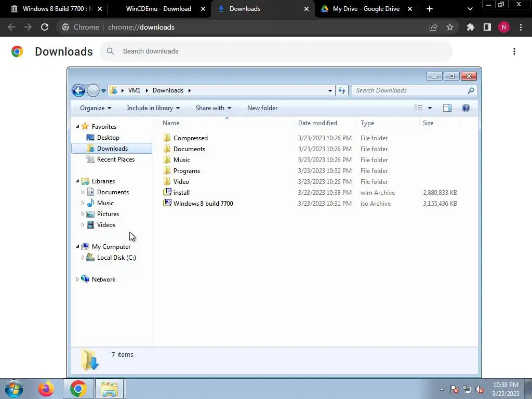Select the install wim archive icon

(x=167, y=192)
